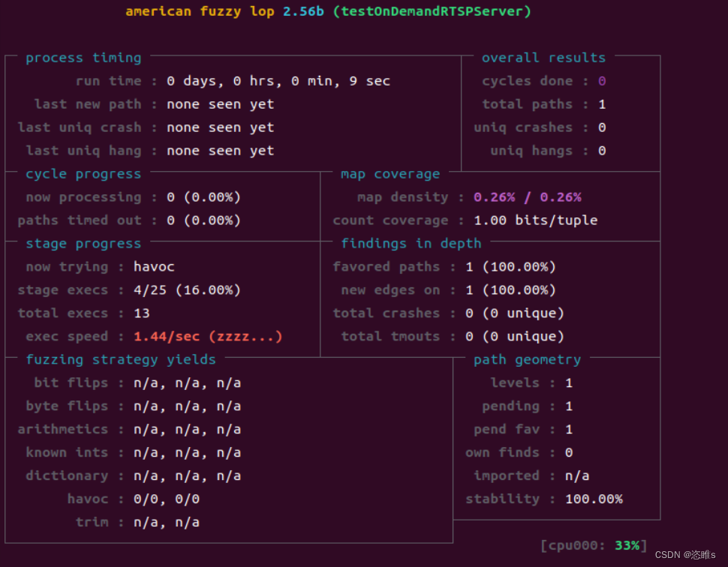Click the title 'american fuzzy lop 2.56b'
728x567 pixels.
coord(224,11)
